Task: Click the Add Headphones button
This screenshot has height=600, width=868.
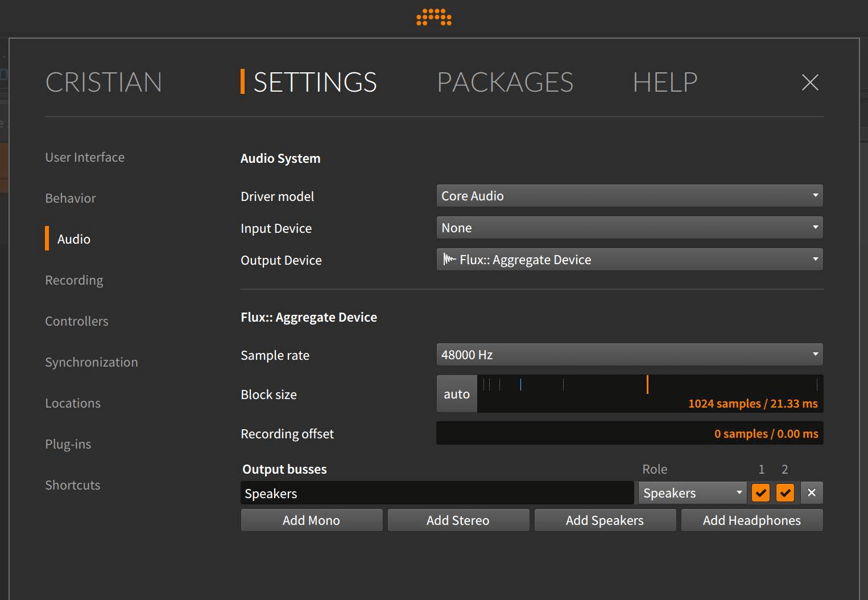Action: (751, 520)
